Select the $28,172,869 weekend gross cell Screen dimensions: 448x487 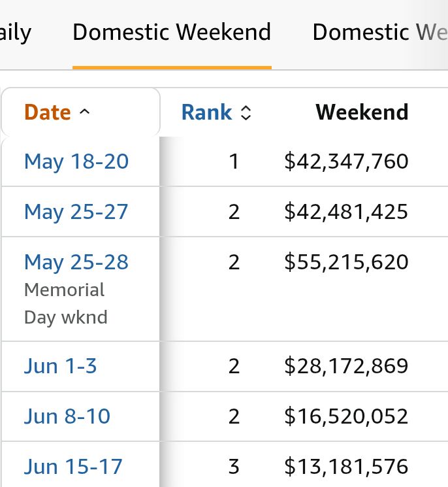[346, 366]
